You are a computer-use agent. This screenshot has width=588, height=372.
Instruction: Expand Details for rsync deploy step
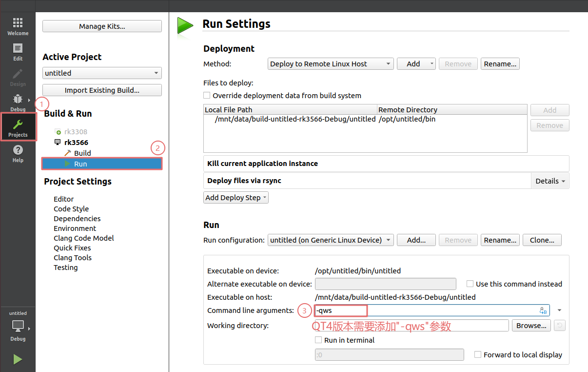click(x=550, y=181)
